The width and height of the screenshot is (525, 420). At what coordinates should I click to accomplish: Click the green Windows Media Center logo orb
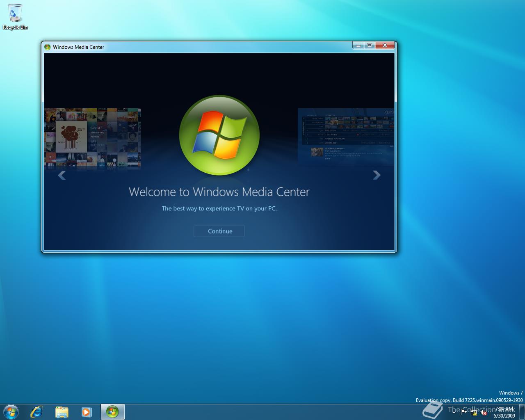click(219, 135)
